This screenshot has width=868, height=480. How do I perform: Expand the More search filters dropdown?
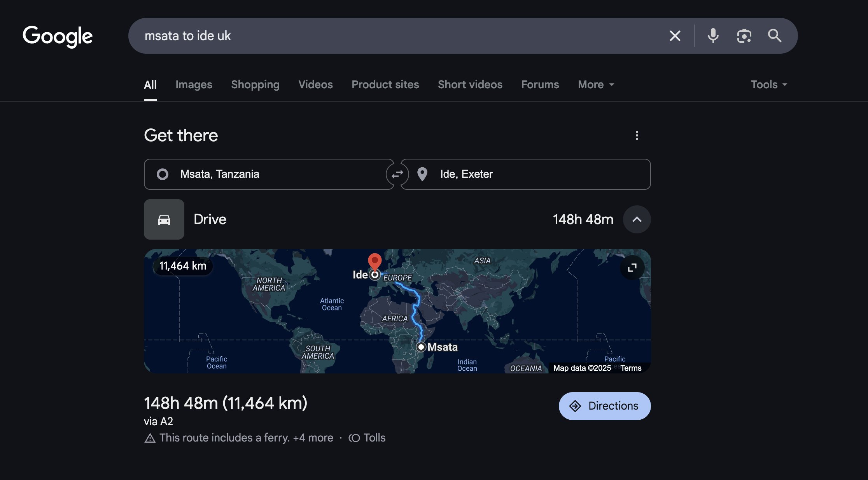coord(596,84)
